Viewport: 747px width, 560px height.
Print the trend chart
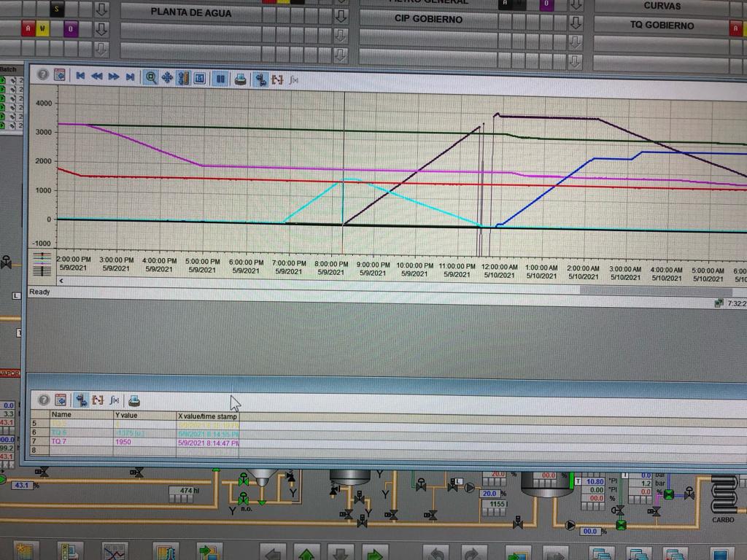pos(241,79)
